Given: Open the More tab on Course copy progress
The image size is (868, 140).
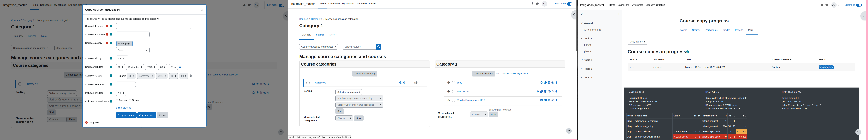Looking at the screenshot, I should [x=751, y=30].
